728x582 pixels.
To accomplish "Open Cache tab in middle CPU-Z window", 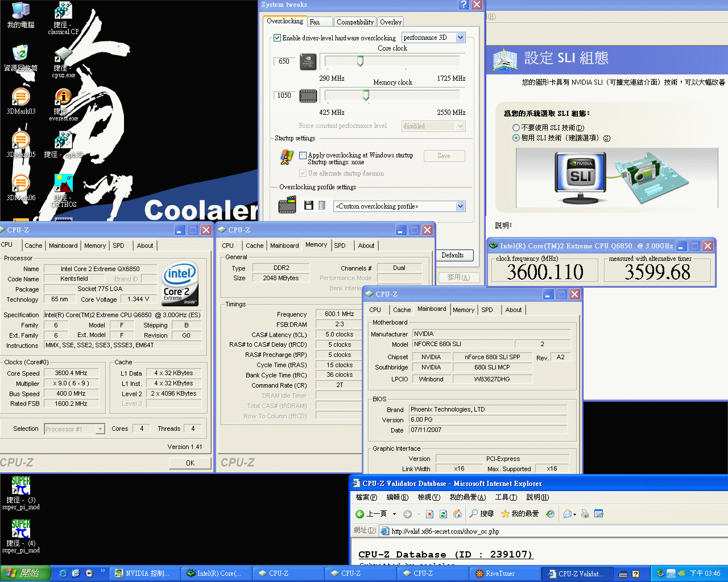I will click(254, 246).
